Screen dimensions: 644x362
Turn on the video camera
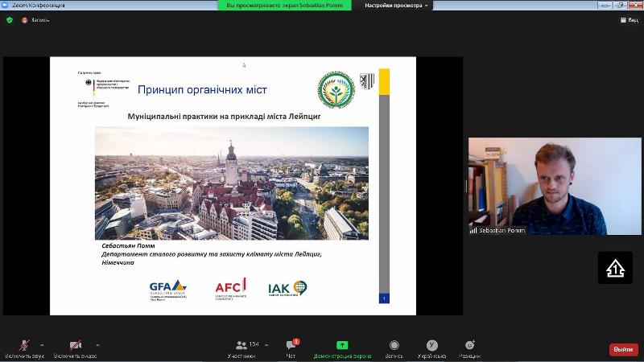pos(75,346)
